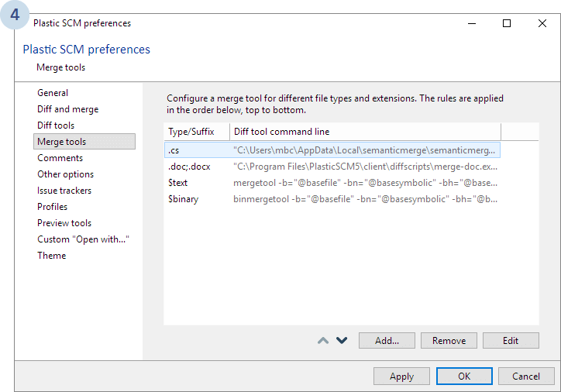561x392 pixels.
Task: Open the Theme preferences
Action: [51, 256]
